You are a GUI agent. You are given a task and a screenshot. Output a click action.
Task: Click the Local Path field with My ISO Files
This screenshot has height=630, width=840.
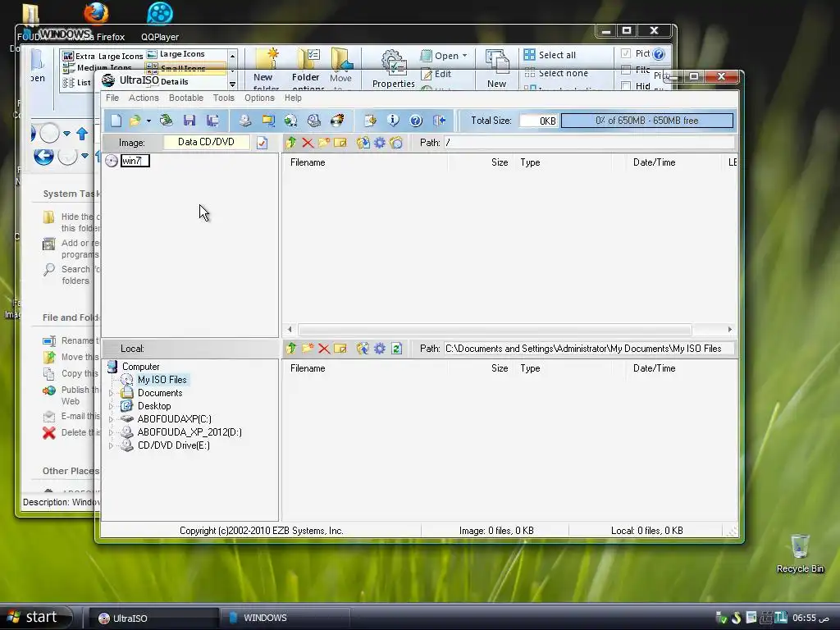point(589,349)
